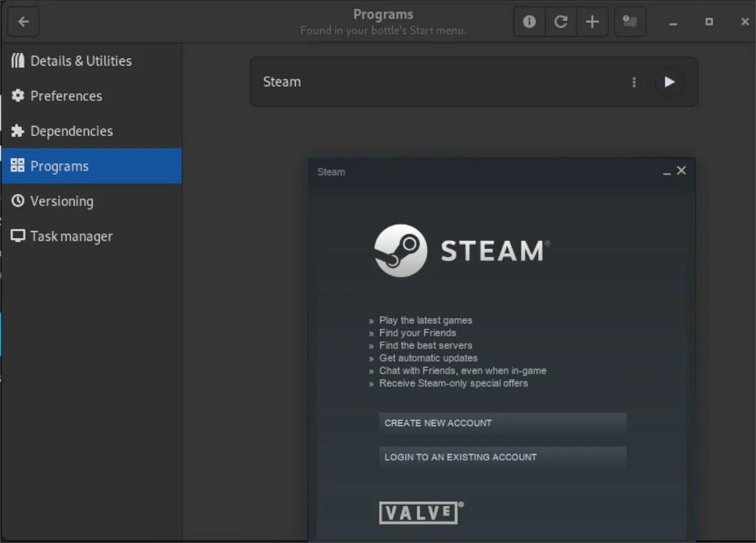Open Task manager section
Screen dimensions: 756x543
pyautogui.click(x=91, y=236)
